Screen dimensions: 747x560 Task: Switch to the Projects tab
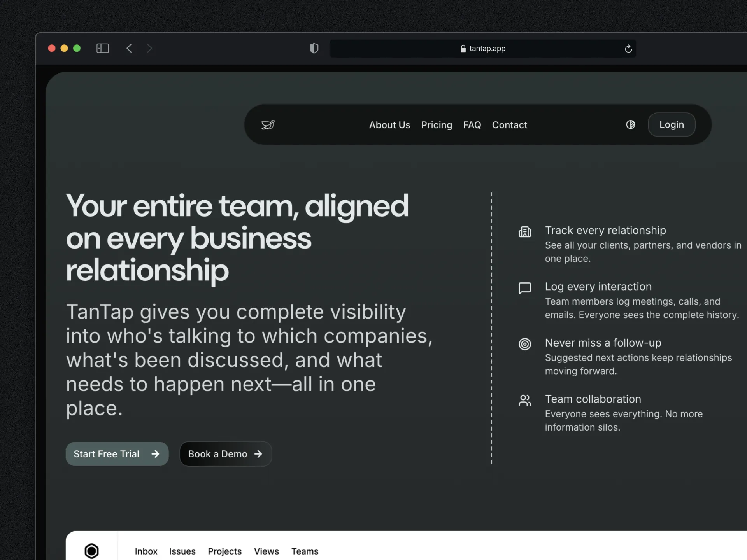[224, 551]
